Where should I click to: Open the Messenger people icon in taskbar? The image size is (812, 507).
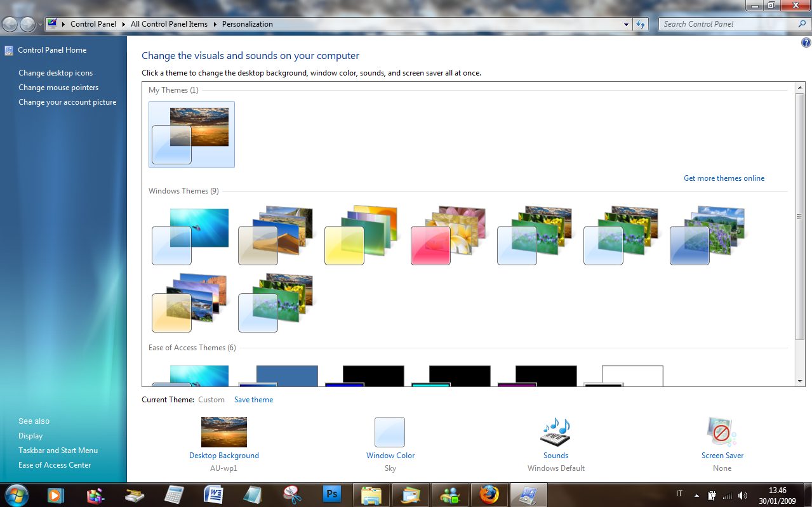pyautogui.click(x=450, y=494)
